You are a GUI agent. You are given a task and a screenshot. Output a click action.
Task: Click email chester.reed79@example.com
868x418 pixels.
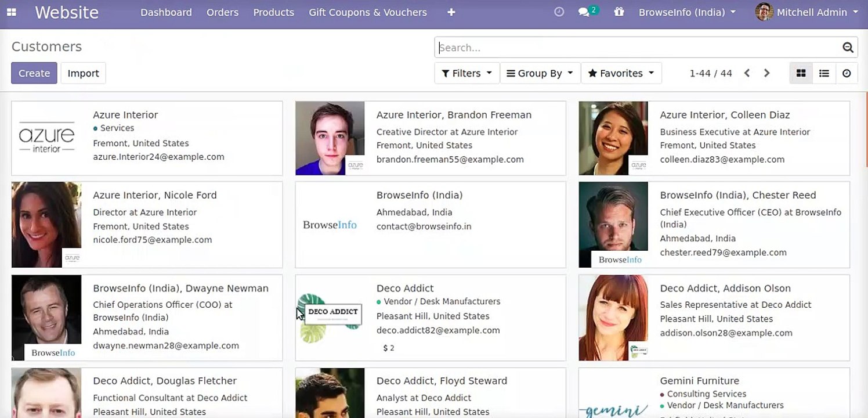click(723, 253)
